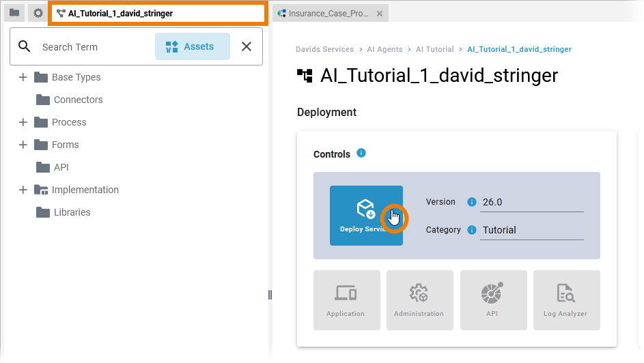Click the info icon next to Category
Screen dimensions: 644x363
pos(471,230)
